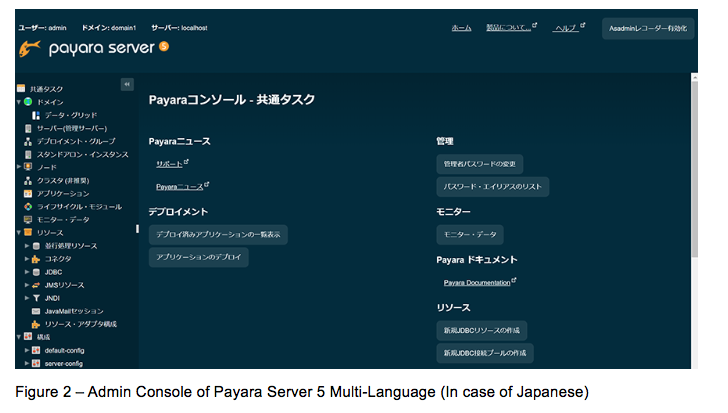Open デプロイメント・グループ icon in sidebar
The image size is (728, 413).
tap(28, 141)
